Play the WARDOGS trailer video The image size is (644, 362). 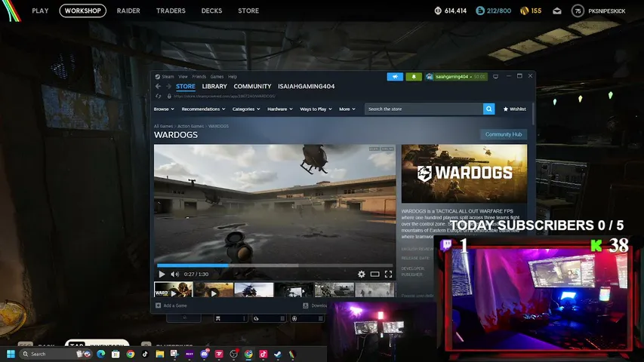(x=162, y=275)
